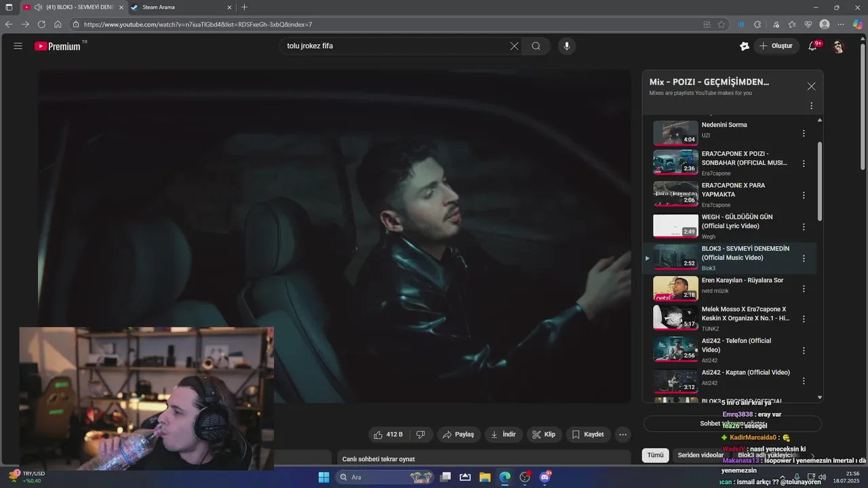Open Ati242 - Kaptan (Official Video) title
The image size is (868, 488).
click(746, 372)
